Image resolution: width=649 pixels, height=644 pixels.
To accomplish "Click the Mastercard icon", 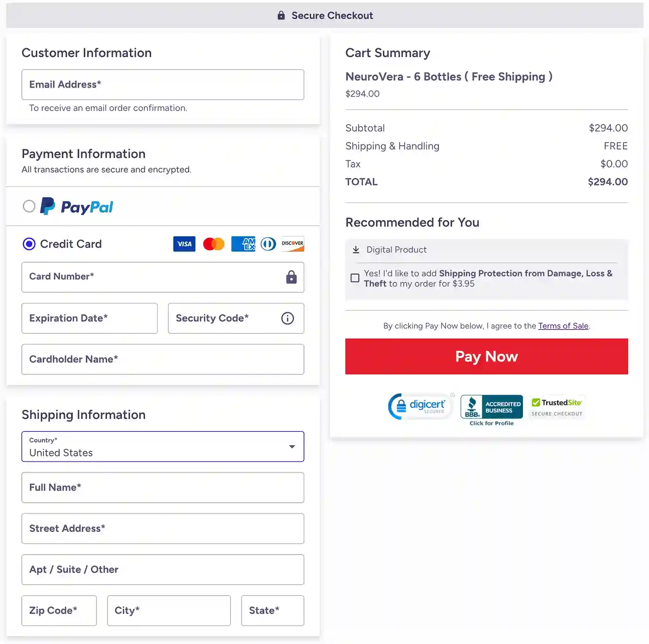I will point(213,244).
